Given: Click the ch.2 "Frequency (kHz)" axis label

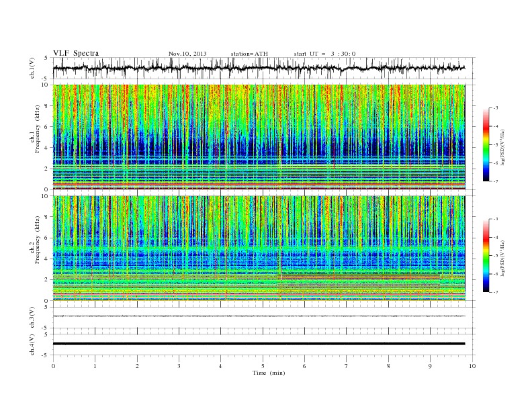Looking at the screenshot, I should (x=37, y=240).
